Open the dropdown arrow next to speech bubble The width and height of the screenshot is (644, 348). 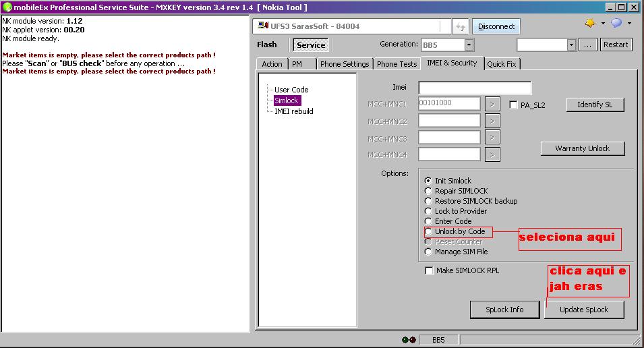tap(629, 24)
